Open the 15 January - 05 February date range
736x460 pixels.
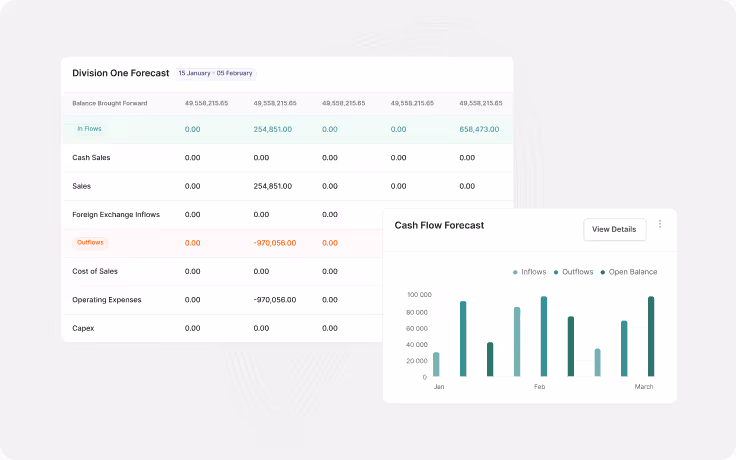[x=215, y=73]
